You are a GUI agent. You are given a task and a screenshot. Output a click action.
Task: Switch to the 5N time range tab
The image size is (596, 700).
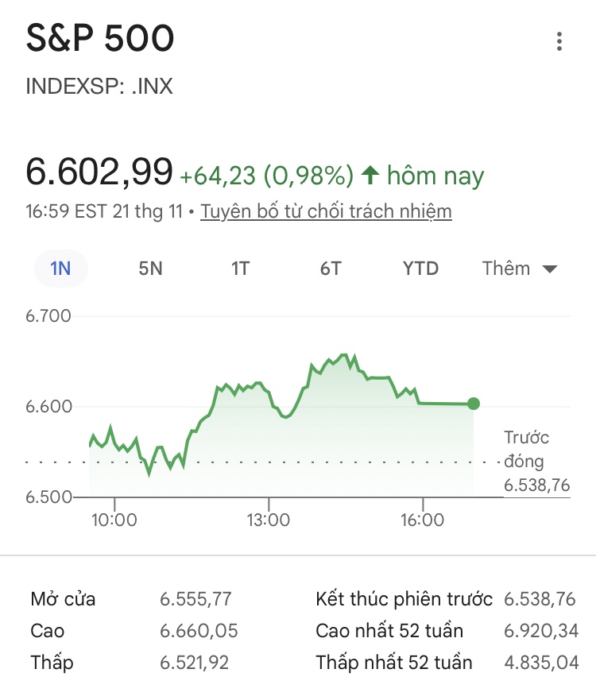[150, 269]
